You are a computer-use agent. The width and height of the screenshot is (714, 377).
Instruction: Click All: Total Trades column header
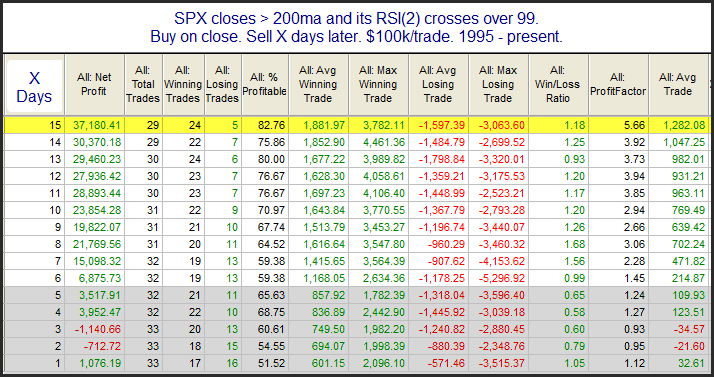pyautogui.click(x=143, y=85)
